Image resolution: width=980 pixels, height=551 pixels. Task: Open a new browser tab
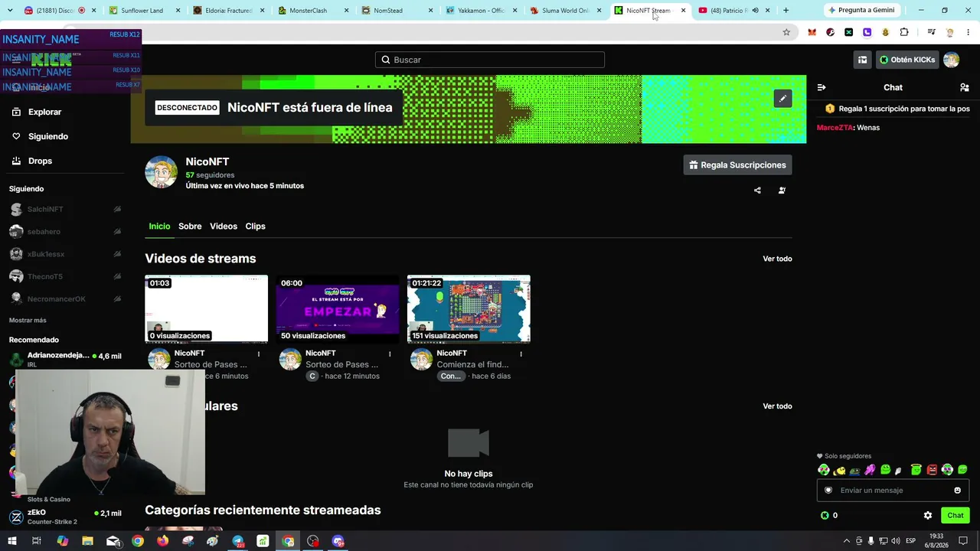[786, 11]
